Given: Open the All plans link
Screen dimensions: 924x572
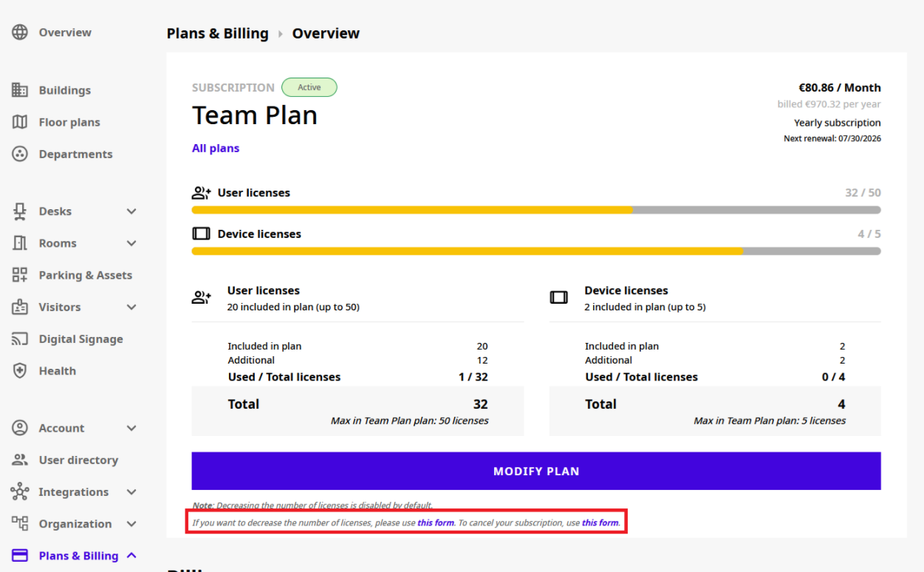Looking at the screenshot, I should [x=216, y=148].
